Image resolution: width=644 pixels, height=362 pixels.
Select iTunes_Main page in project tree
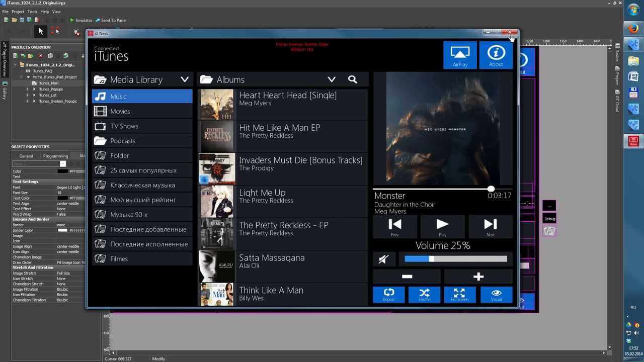pyautogui.click(x=48, y=83)
